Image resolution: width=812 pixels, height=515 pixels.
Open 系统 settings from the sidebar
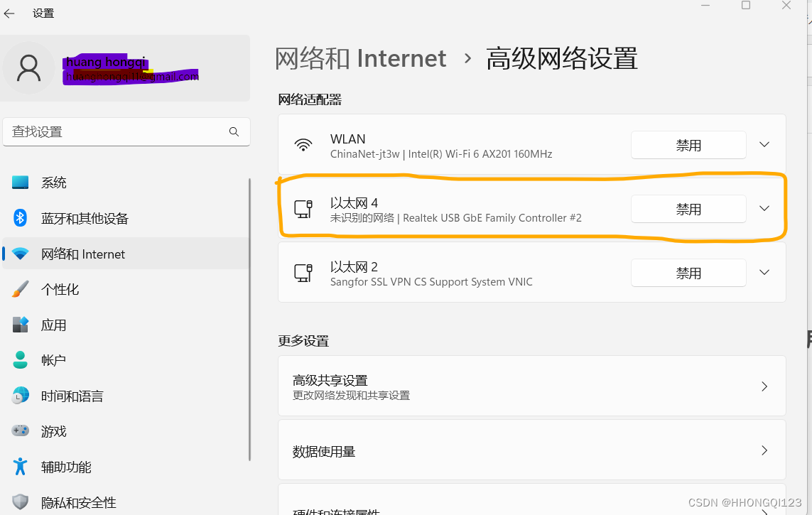point(54,183)
